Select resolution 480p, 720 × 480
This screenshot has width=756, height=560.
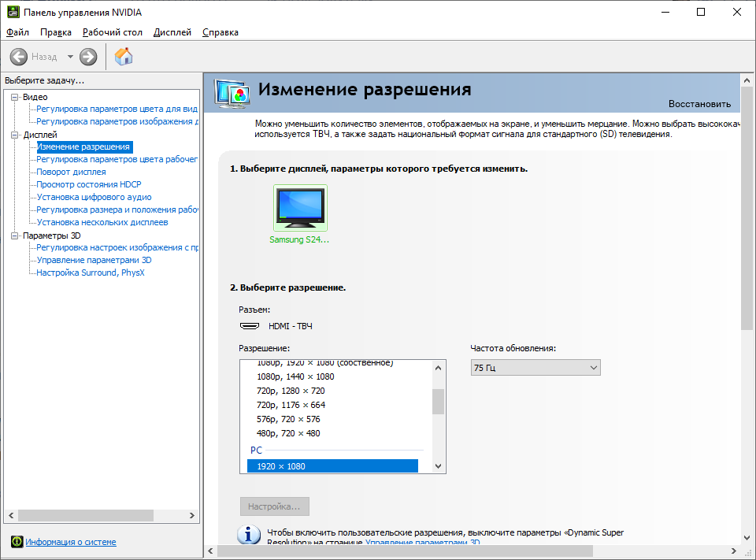coord(288,433)
